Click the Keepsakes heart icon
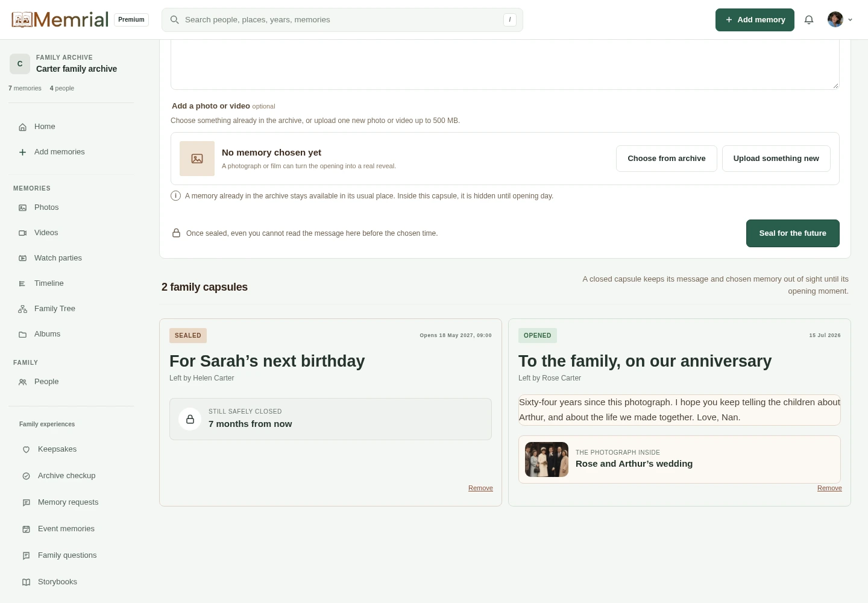 click(x=27, y=449)
